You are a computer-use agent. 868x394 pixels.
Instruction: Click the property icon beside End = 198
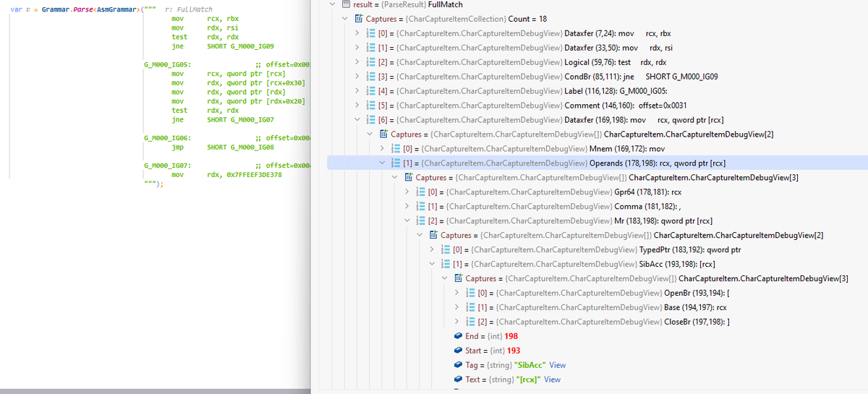pyautogui.click(x=458, y=336)
